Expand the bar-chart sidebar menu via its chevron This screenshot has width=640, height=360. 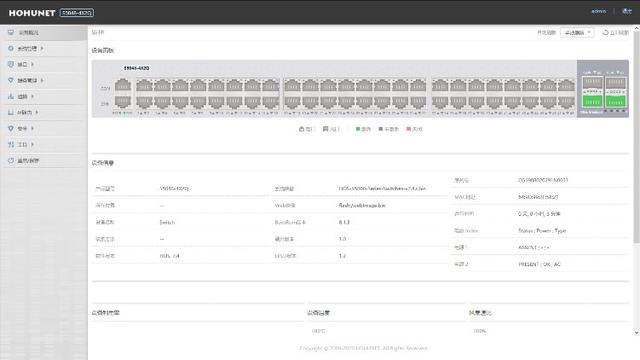pyautogui.click(x=33, y=96)
